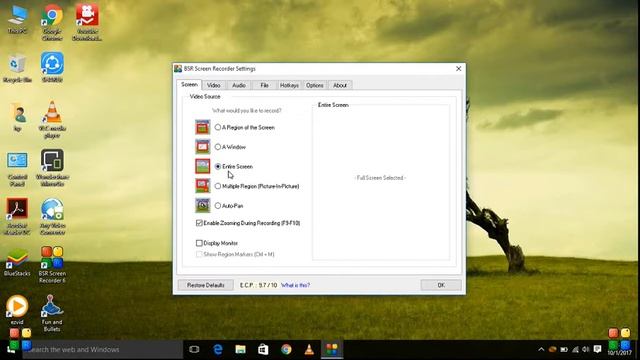Click the Auto-Pan magnifier icon

(x=202, y=206)
